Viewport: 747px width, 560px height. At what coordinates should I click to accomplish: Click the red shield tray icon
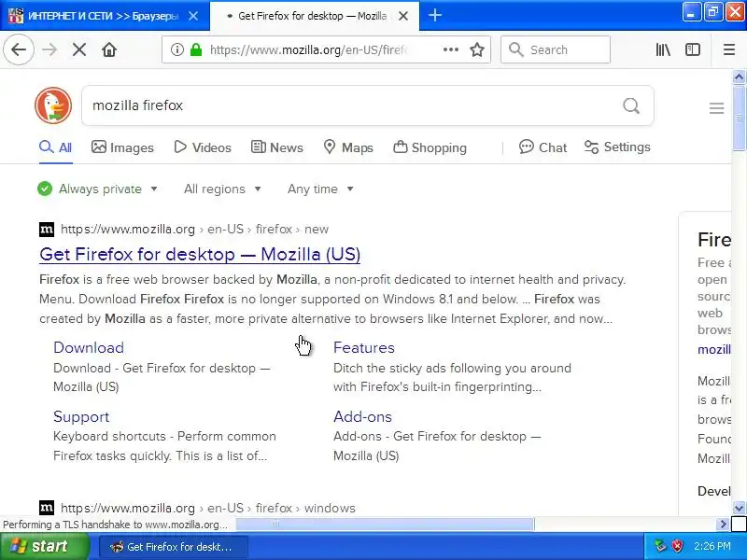coord(677,546)
